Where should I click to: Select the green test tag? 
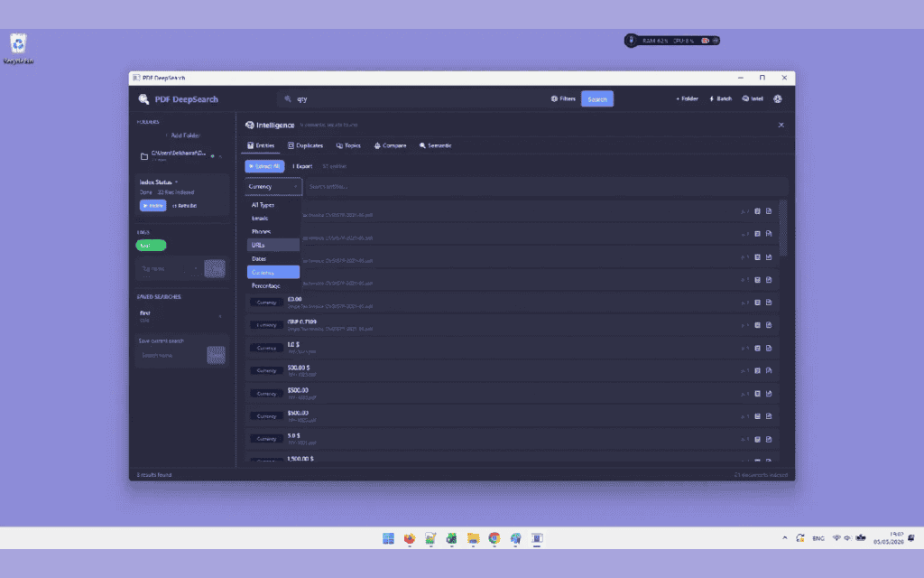[151, 246]
